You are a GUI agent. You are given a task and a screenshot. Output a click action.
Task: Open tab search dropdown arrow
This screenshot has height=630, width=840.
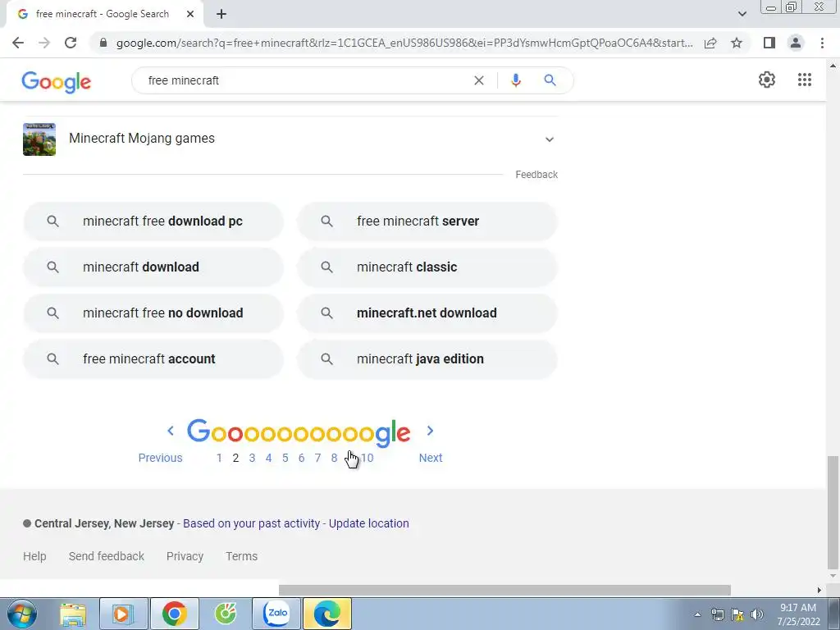click(742, 14)
